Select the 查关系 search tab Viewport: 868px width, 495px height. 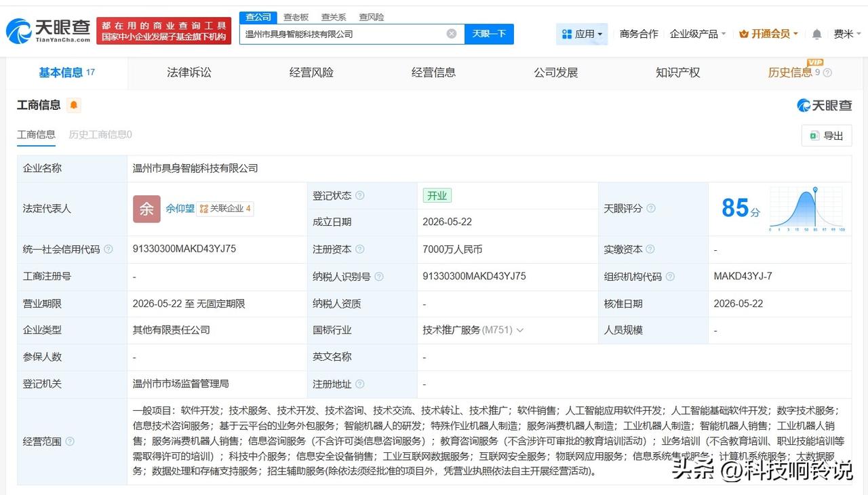(x=334, y=17)
